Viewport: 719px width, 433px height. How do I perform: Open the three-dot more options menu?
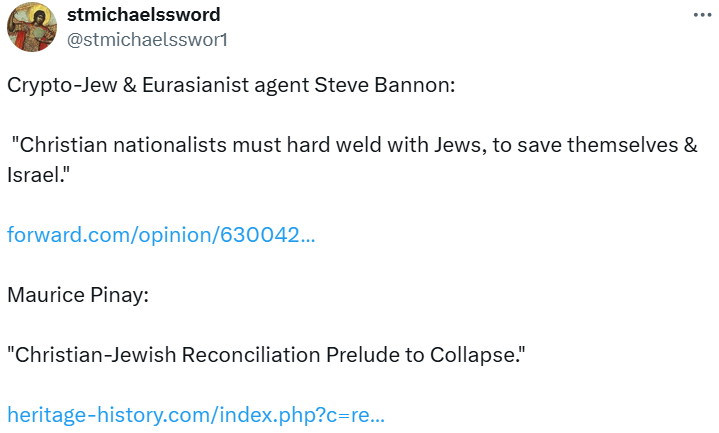tap(702, 16)
